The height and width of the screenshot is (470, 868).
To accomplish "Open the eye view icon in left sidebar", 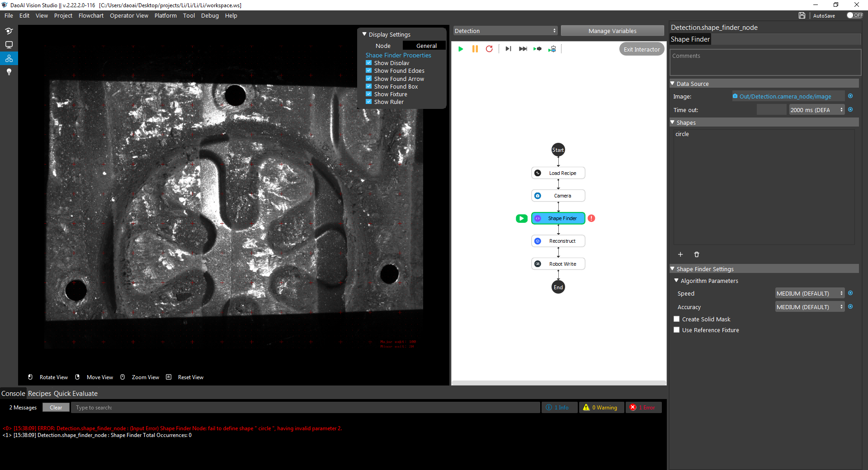I will coord(9,31).
